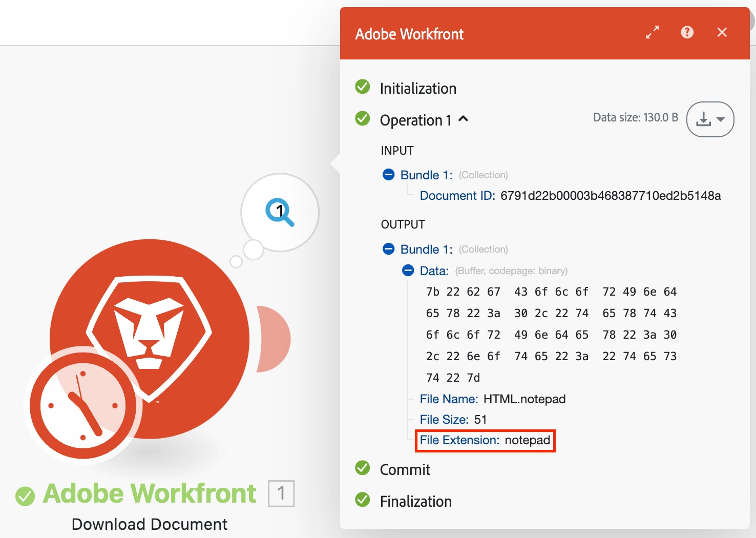Click the Download Document module subtitle
The image size is (756, 538).
click(x=150, y=524)
